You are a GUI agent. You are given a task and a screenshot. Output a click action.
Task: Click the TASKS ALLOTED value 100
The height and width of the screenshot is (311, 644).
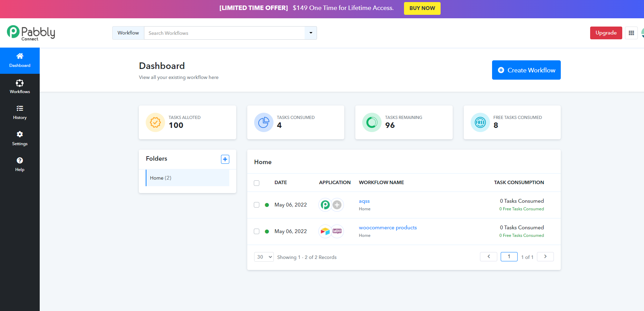[176, 126]
